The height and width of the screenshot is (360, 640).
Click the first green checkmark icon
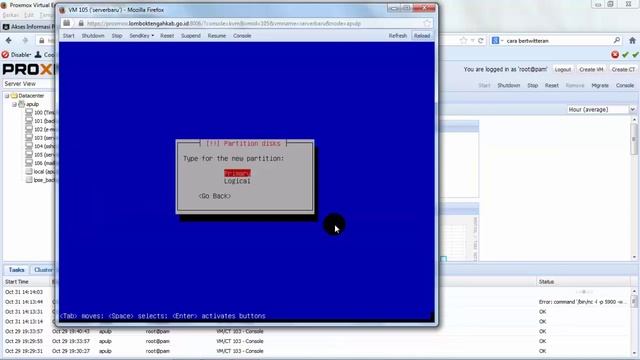click(625, 55)
